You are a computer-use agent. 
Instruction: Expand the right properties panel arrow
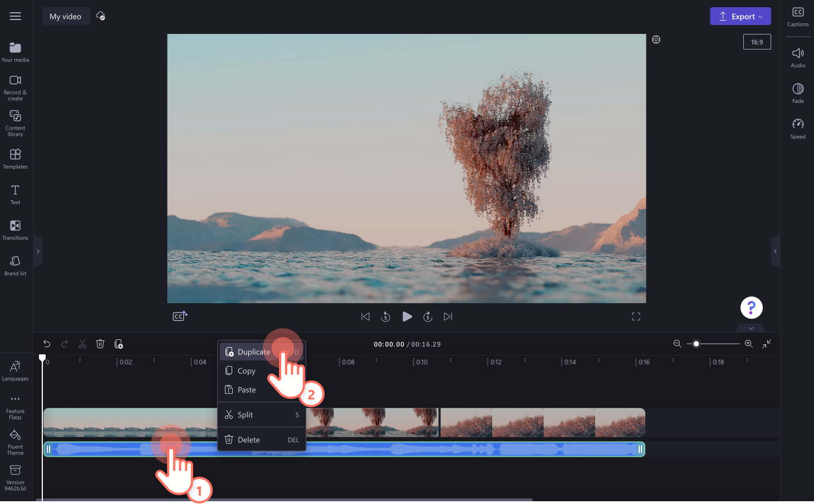click(x=775, y=251)
